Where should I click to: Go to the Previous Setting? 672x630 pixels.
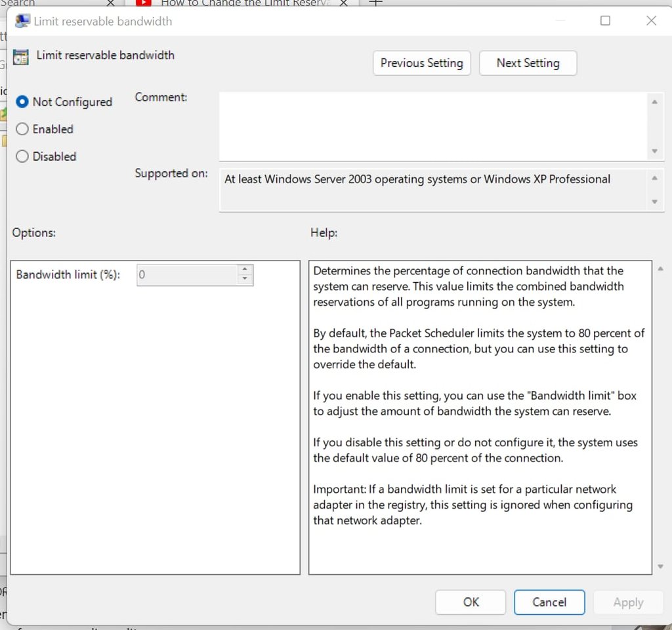click(421, 64)
